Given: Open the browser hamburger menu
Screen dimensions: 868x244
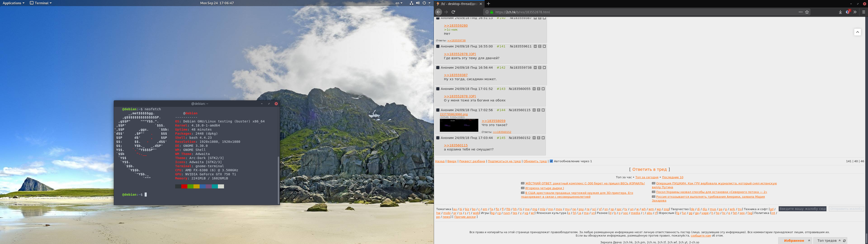Looking at the screenshot, I should click(864, 12).
